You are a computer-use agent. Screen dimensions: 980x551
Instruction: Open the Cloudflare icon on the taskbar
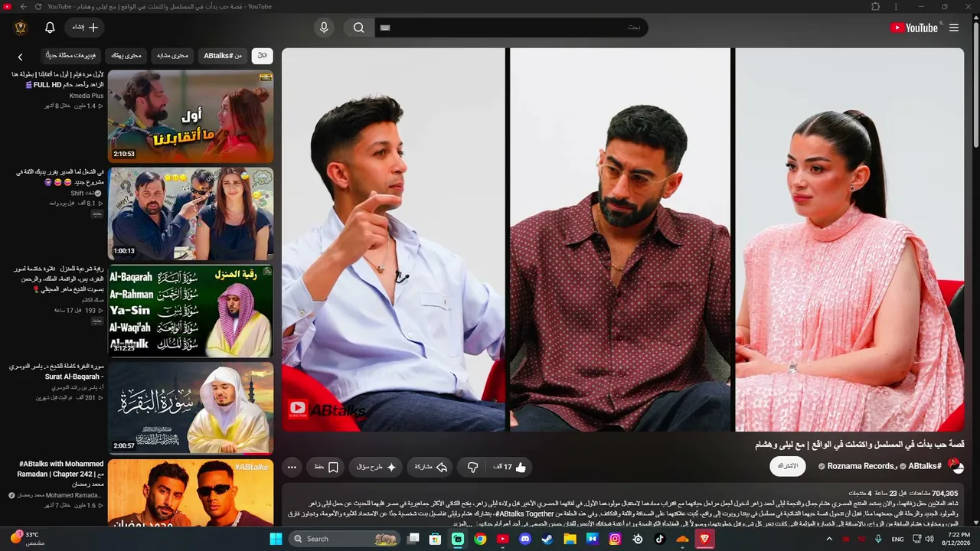tap(682, 539)
